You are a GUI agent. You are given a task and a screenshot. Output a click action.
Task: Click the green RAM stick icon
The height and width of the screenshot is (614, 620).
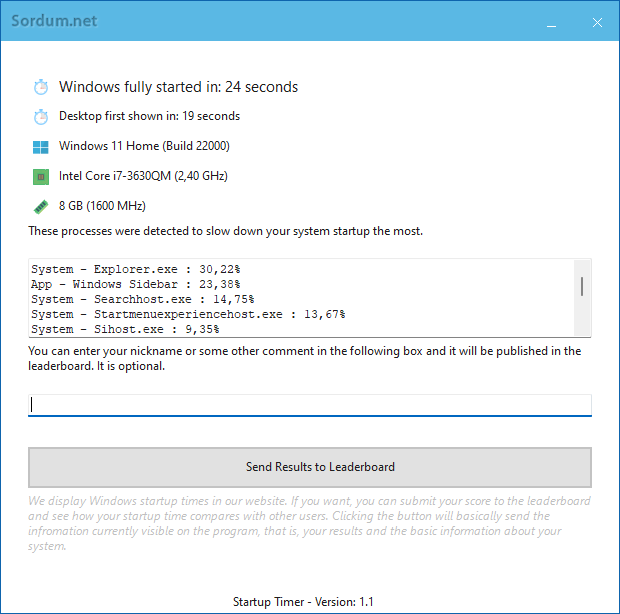pyautogui.click(x=41, y=206)
